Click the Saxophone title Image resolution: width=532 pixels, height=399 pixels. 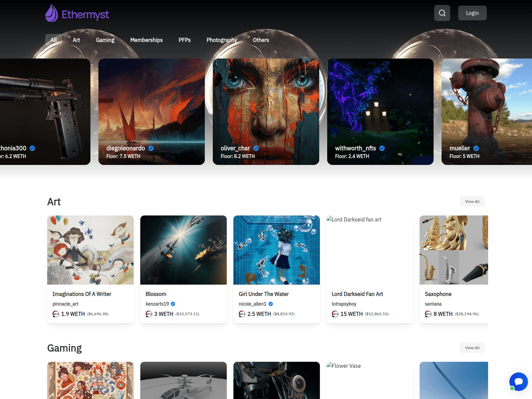[438, 294]
